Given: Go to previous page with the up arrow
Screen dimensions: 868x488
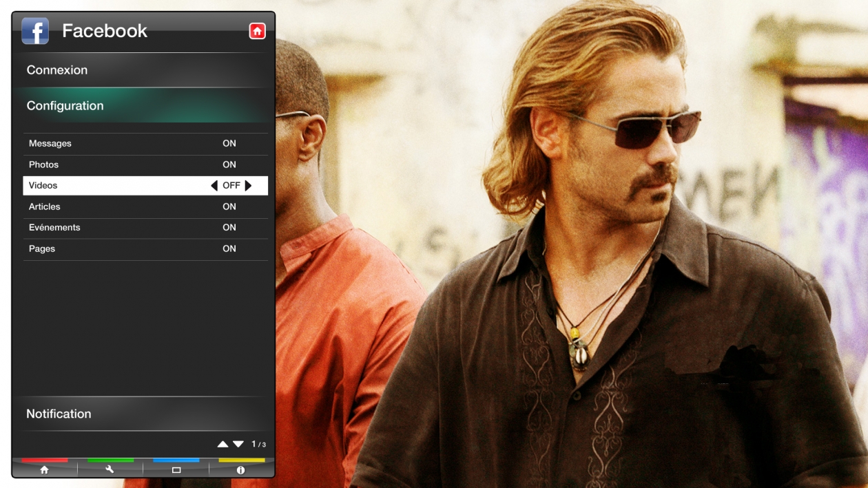Looking at the screenshot, I should click(x=223, y=445).
